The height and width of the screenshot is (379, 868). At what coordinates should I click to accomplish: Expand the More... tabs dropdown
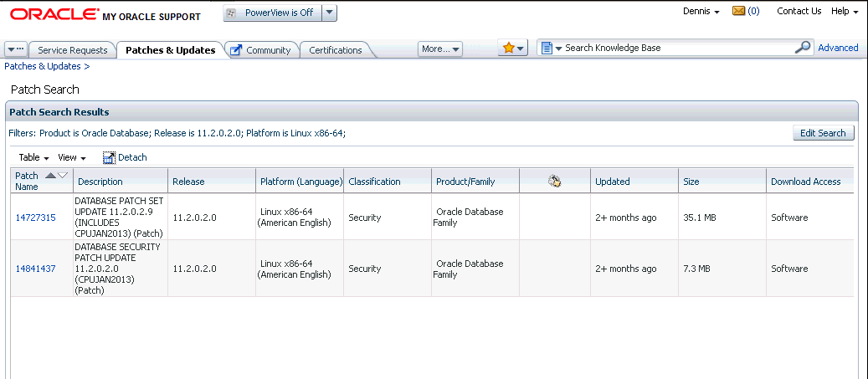(441, 49)
